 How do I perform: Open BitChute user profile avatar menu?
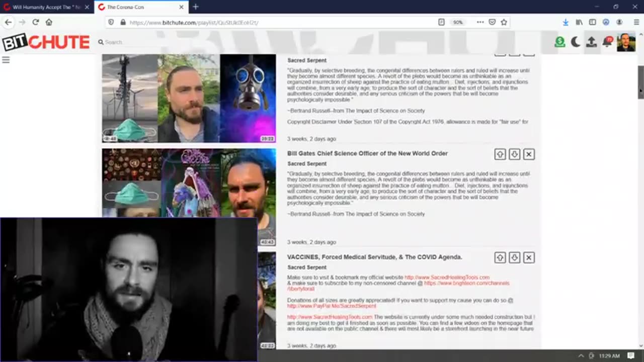coord(626,42)
